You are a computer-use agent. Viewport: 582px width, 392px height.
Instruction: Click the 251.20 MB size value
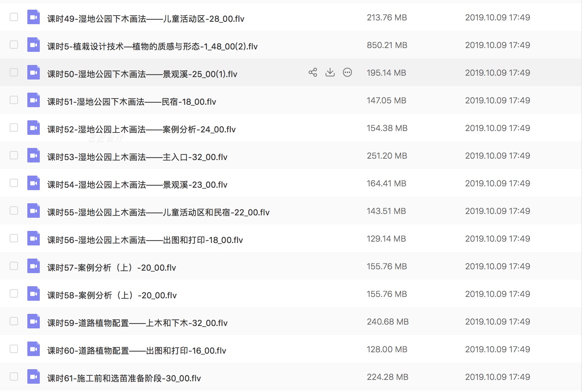click(x=387, y=156)
